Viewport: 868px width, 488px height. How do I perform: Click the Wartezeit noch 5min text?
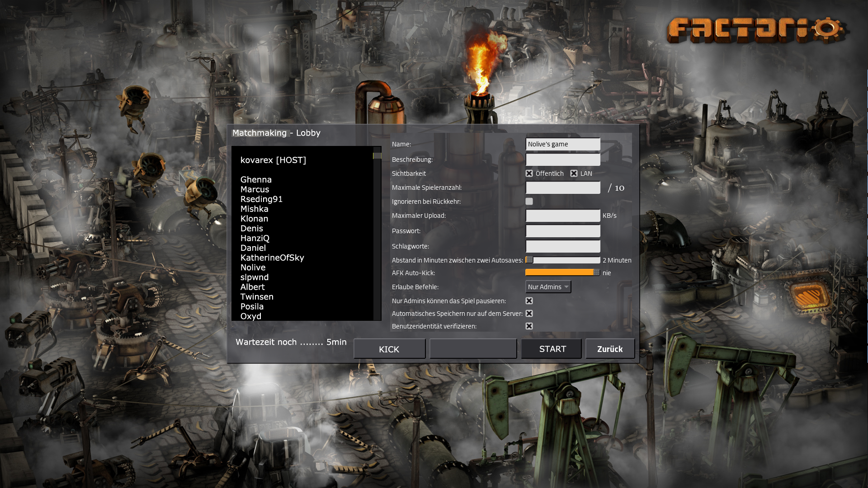click(x=291, y=342)
